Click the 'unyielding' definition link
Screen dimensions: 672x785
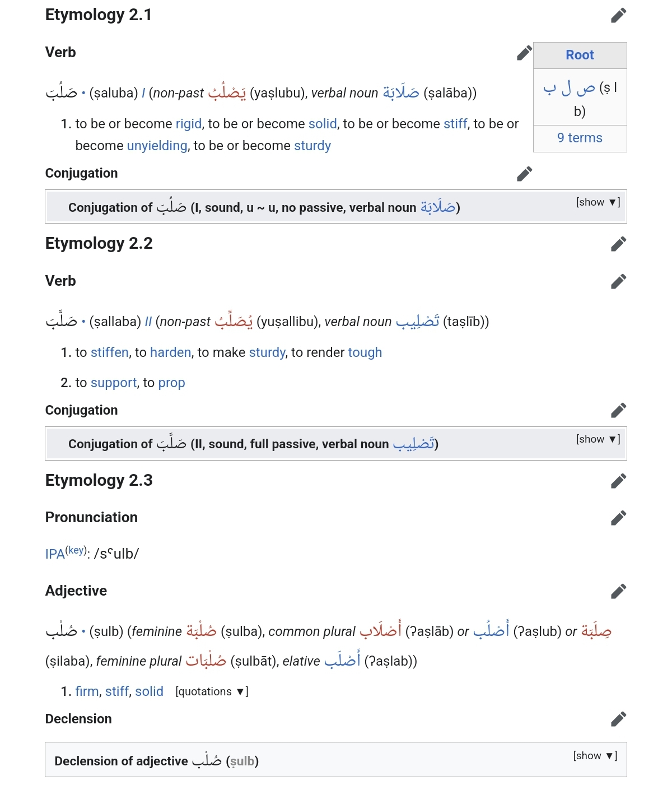[157, 146]
